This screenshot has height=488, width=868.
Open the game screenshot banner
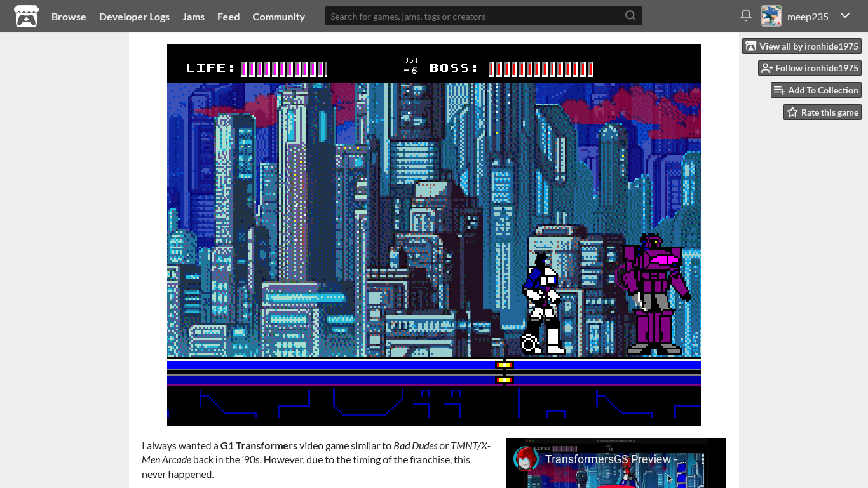pyautogui.click(x=434, y=235)
